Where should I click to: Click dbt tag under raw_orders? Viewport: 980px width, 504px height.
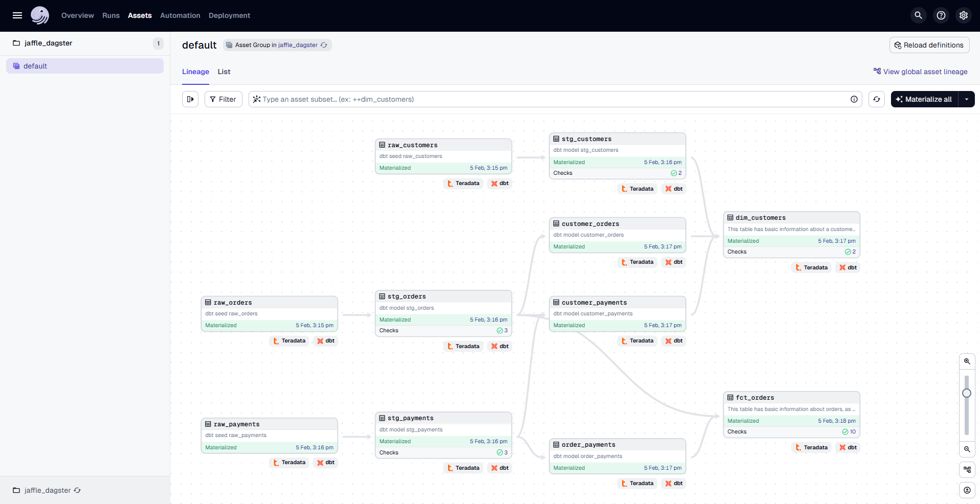pos(326,341)
